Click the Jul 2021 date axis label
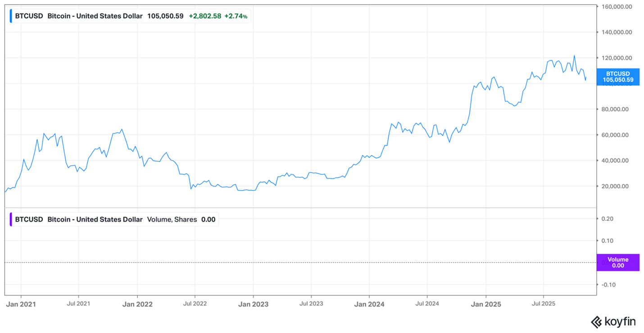This screenshot has height=333, width=644. (x=78, y=304)
